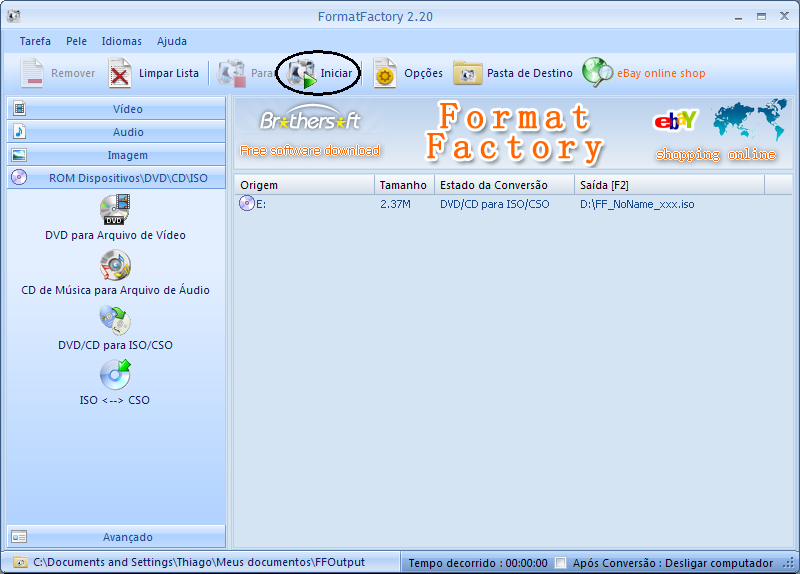Select the ISO <--> CSO disc icon

(115, 375)
